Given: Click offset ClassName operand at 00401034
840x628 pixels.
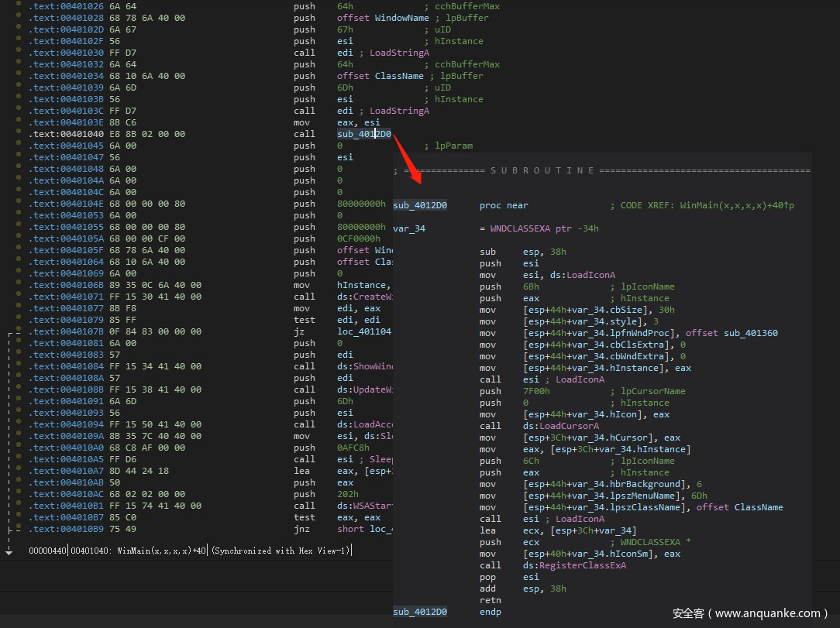Looking at the screenshot, I should click(x=380, y=76).
